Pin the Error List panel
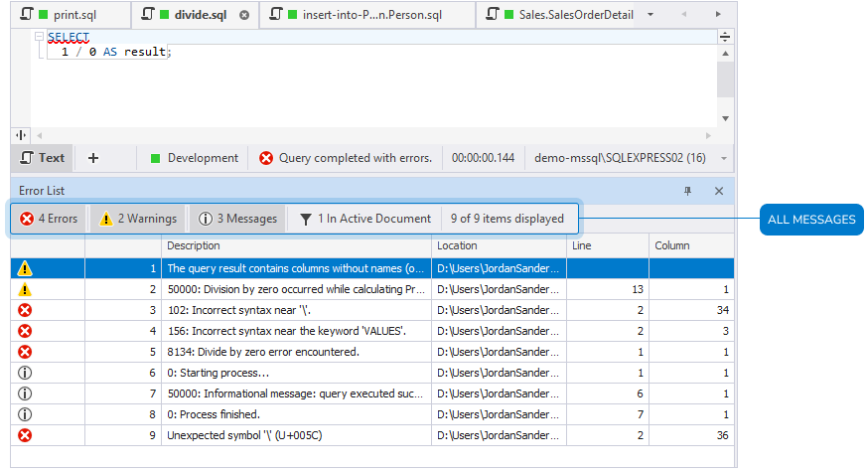 (x=686, y=190)
